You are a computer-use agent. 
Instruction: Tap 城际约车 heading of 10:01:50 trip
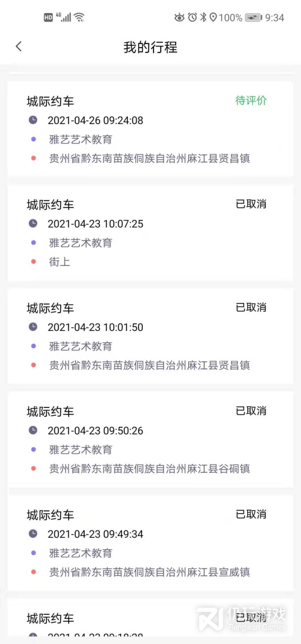tap(51, 308)
